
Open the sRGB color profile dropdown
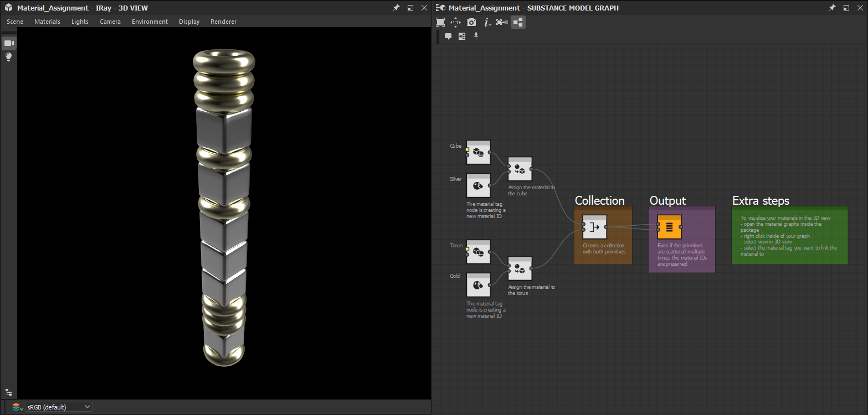(58, 406)
